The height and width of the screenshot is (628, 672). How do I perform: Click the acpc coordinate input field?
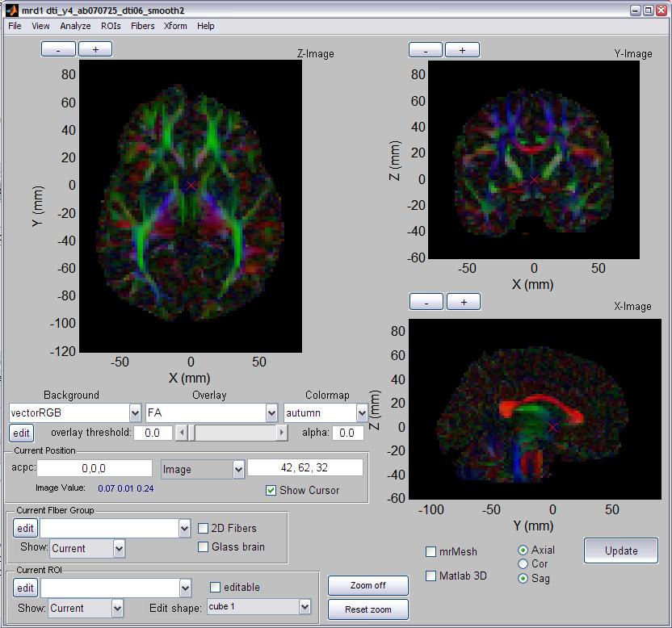(x=94, y=468)
